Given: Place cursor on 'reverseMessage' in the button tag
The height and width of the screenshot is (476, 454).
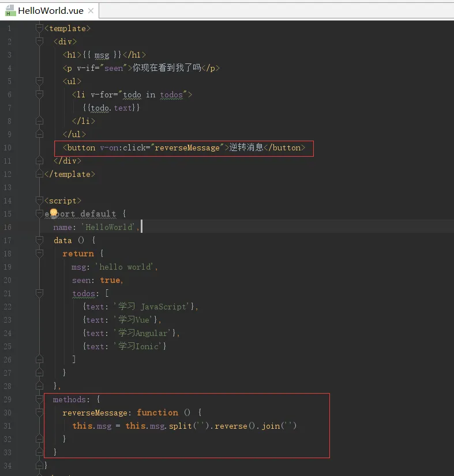Looking at the screenshot, I should (187, 148).
